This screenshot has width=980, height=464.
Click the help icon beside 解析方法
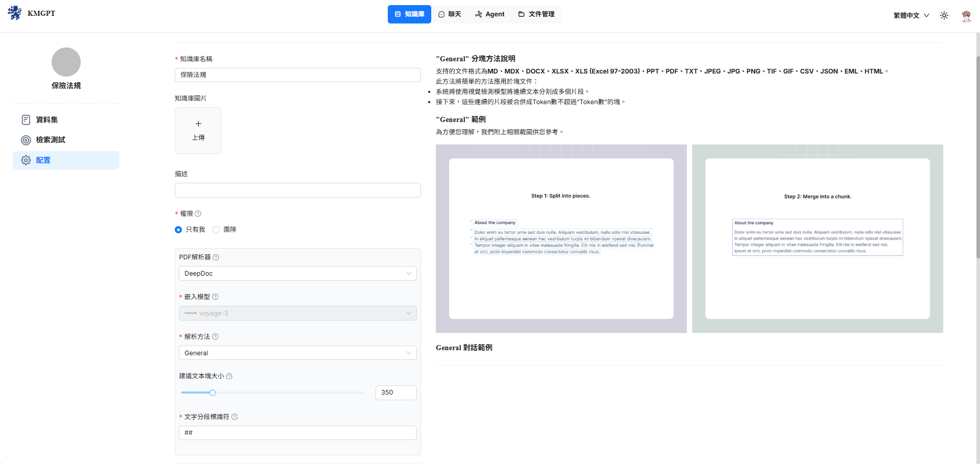point(215,337)
